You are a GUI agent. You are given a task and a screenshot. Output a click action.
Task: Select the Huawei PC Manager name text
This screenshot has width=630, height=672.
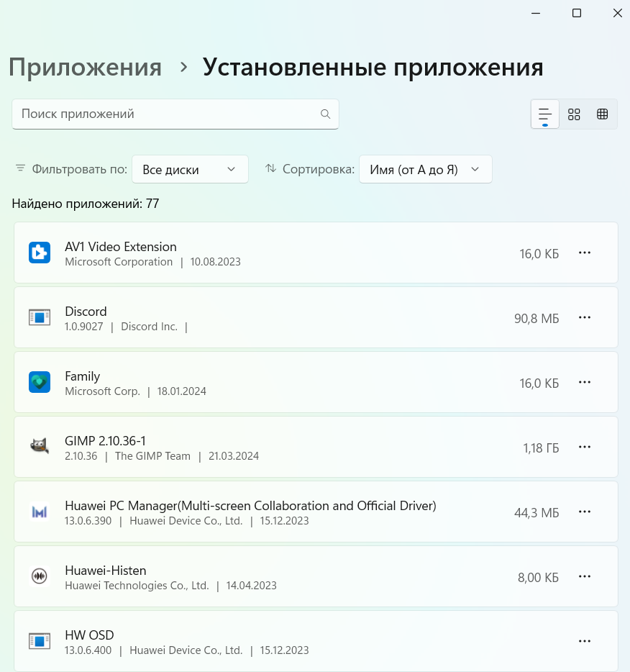250,506
